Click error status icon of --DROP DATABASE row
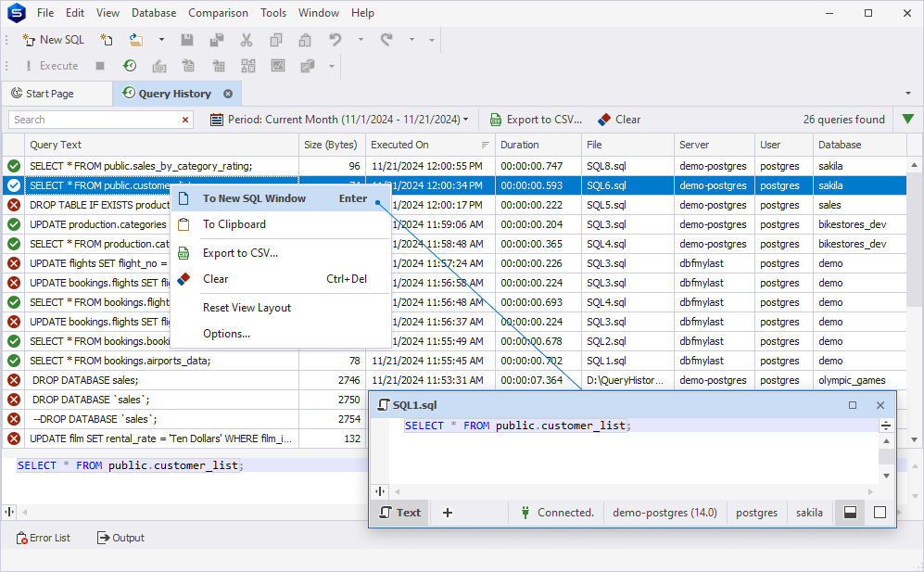The height and width of the screenshot is (572, 924). coord(14,419)
